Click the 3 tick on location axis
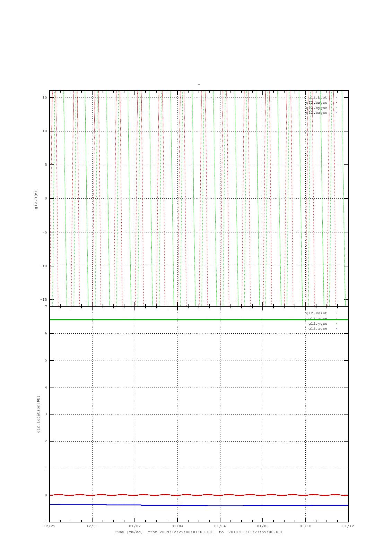Screen dimensions: 392x555 (x=46, y=414)
